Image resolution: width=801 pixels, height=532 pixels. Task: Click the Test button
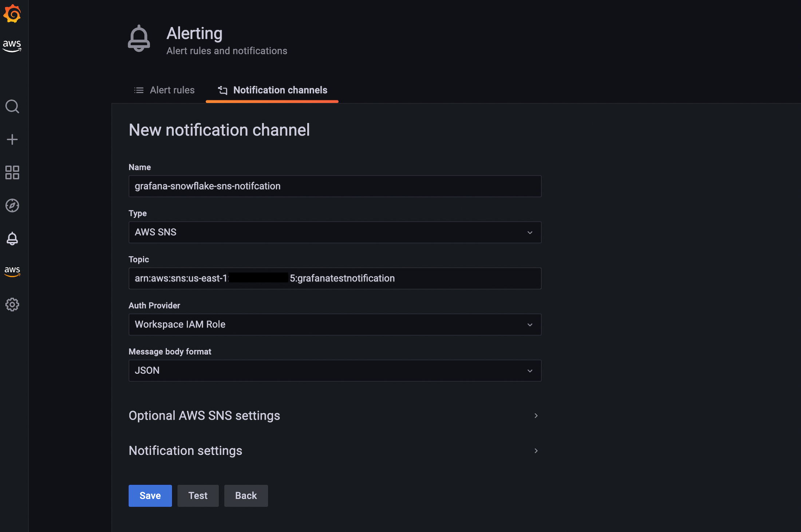[198, 496]
